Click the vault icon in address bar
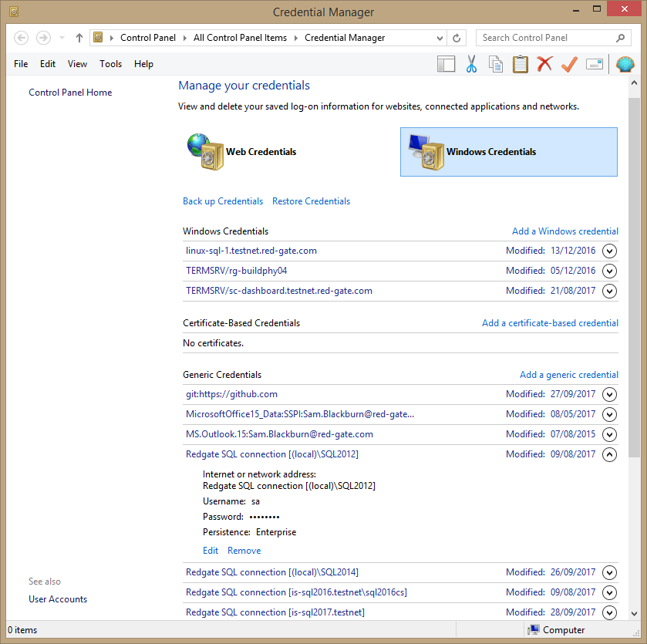Viewport: 647px width, 644px height. tap(98, 38)
